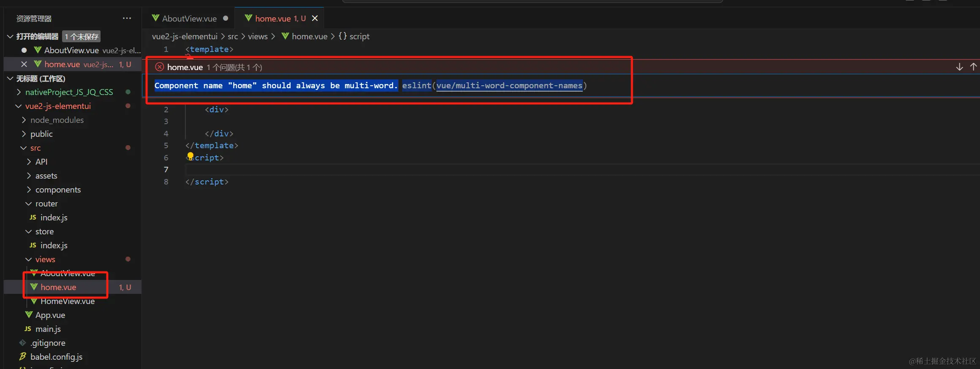Click the '资源管理器' explorer title
The height and width of the screenshot is (369, 980).
tap(34, 18)
